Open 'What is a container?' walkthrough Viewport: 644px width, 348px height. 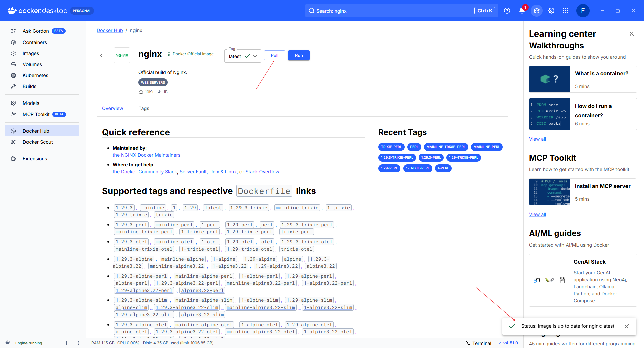pos(583,79)
